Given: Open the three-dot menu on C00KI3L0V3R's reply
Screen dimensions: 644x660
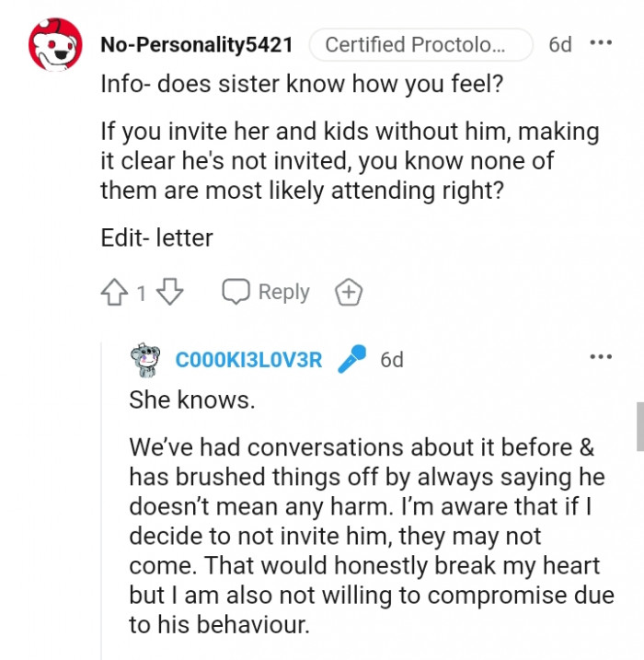Looking at the screenshot, I should point(600,356).
